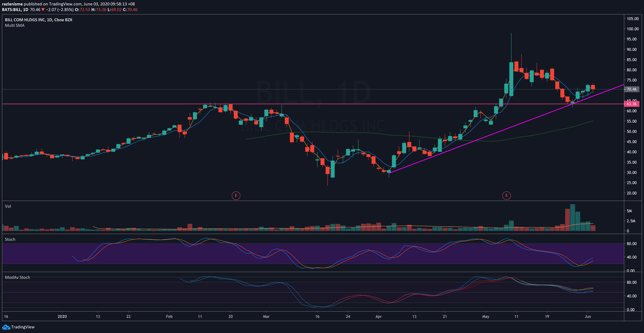Click the Jun date axis label
Image resolution: width=644 pixels, height=333 pixels.
(x=588, y=317)
